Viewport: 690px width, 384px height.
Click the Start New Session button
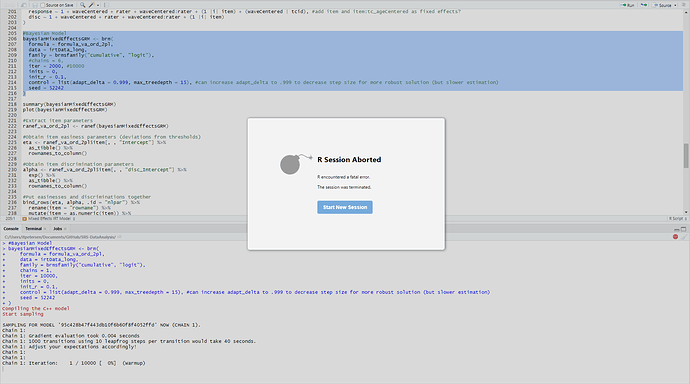[345, 207]
